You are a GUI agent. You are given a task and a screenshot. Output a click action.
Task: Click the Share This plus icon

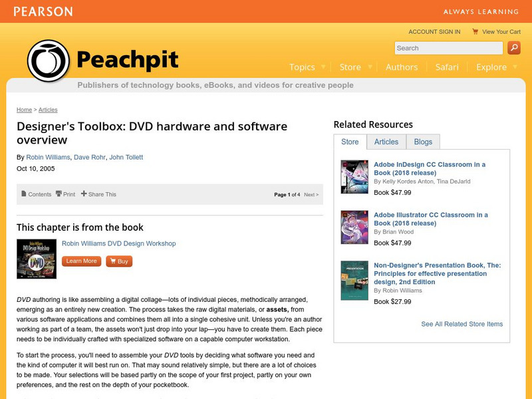pyautogui.click(x=84, y=194)
